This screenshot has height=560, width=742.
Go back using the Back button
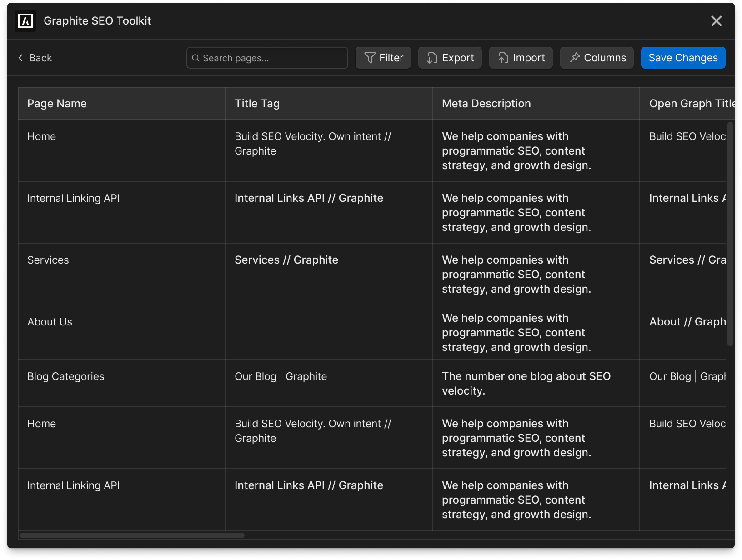(35, 58)
